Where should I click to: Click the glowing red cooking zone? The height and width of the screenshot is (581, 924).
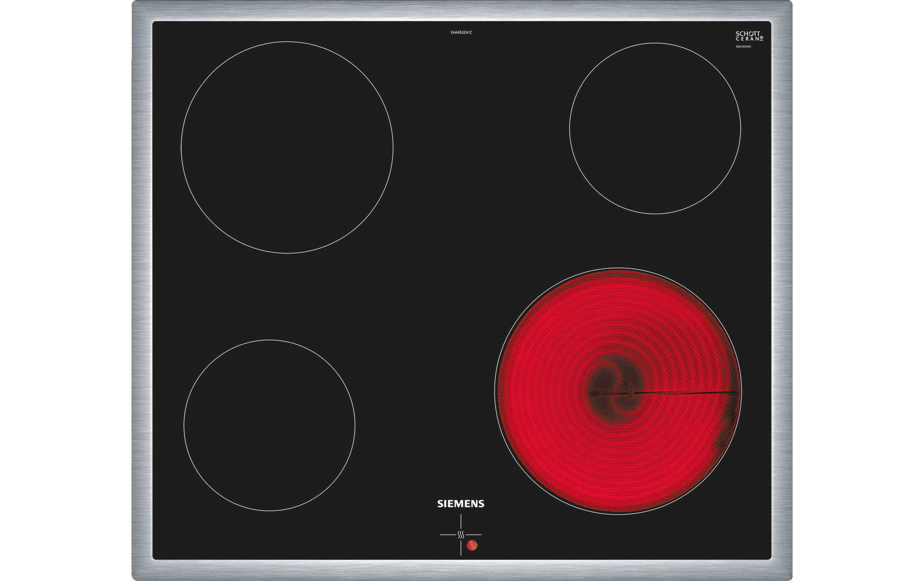tap(618, 453)
